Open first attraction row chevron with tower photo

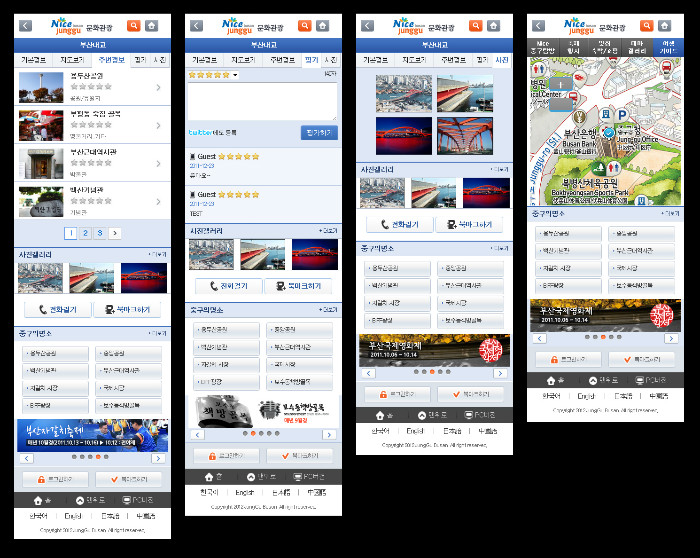[158, 87]
